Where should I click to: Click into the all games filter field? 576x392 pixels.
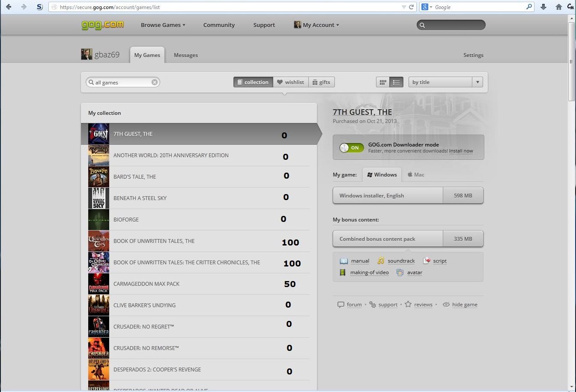click(x=122, y=82)
